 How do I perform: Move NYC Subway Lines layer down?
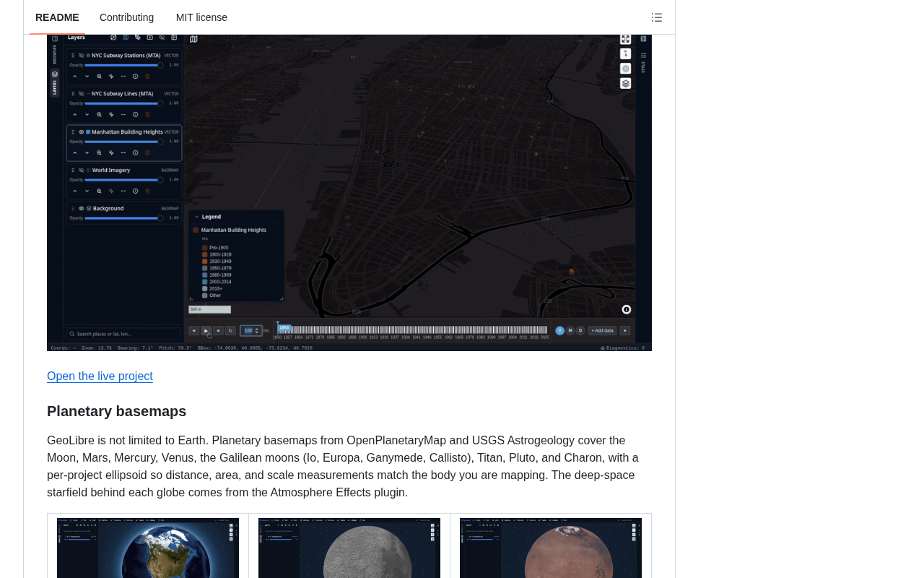87,114
